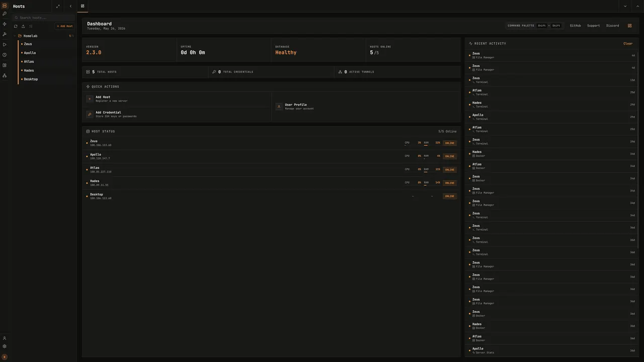Click the orange avatar badge at the bottom left
Screen dimensions: 644x362
[5, 357]
